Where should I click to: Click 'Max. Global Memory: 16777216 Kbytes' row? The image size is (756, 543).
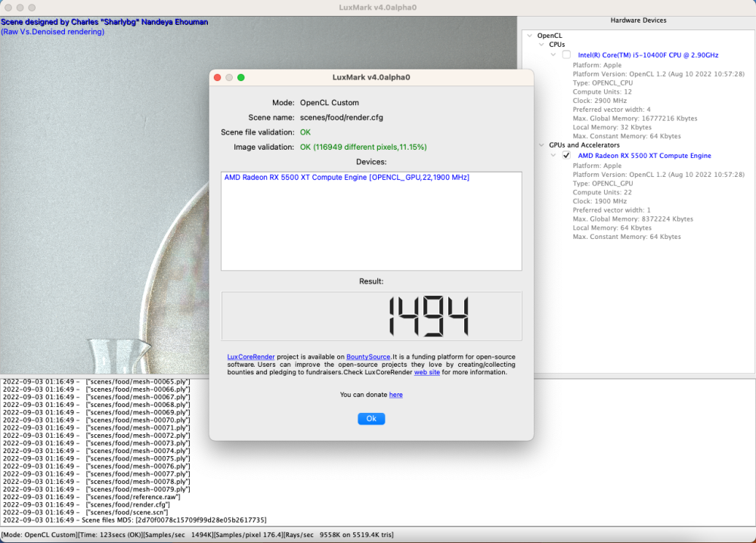(x=634, y=118)
